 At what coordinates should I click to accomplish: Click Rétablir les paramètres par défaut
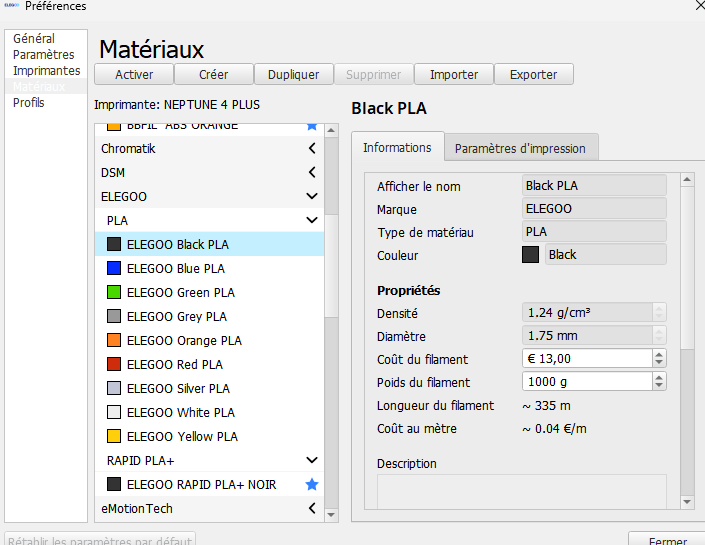[x=100, y=540]
